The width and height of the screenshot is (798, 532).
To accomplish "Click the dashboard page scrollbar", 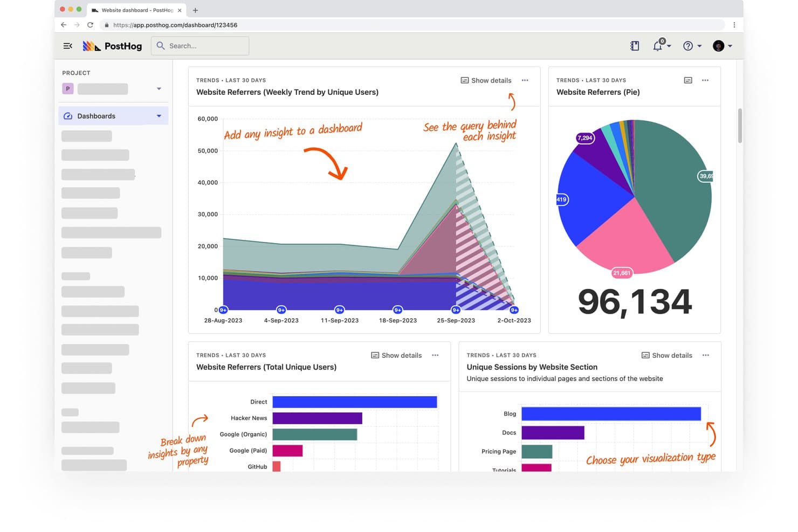I will coord(740,126).
